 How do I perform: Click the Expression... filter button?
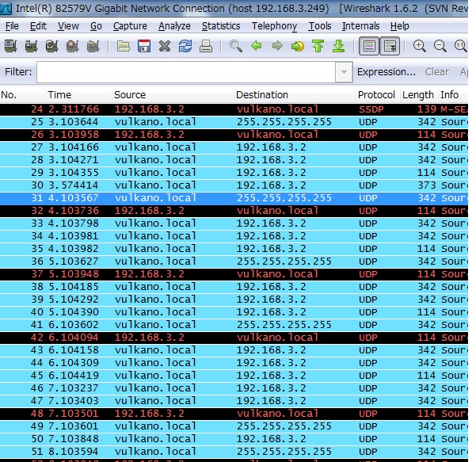point(387,72)
